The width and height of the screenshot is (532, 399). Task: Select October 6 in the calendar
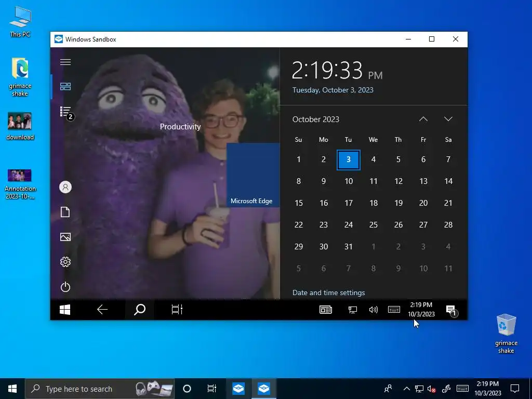(x=423, y=159)
